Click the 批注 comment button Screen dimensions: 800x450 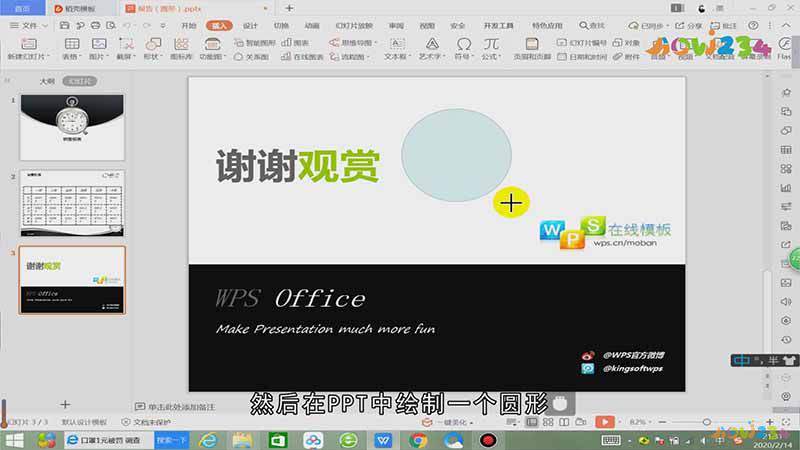[724, 25]
